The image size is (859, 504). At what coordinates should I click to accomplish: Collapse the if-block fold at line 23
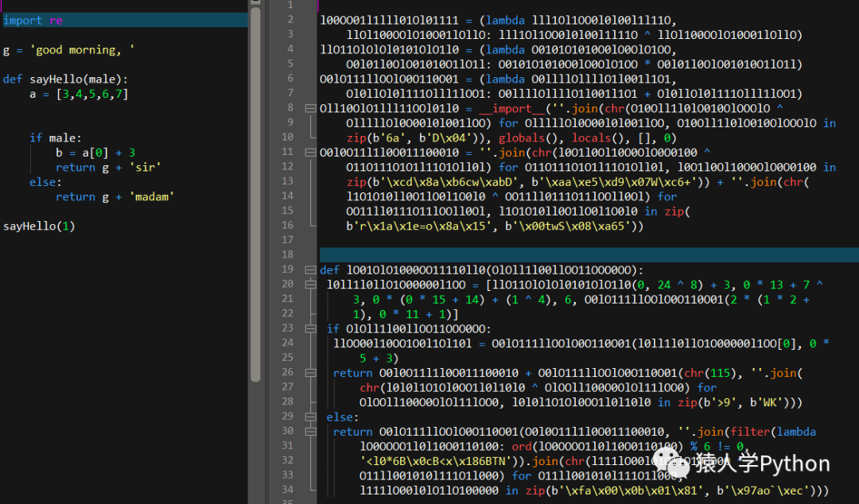(x=310, y=328)
